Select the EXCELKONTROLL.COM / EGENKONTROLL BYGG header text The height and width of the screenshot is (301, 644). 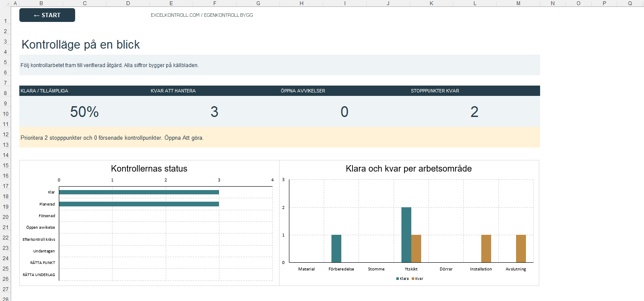(202, 15)
